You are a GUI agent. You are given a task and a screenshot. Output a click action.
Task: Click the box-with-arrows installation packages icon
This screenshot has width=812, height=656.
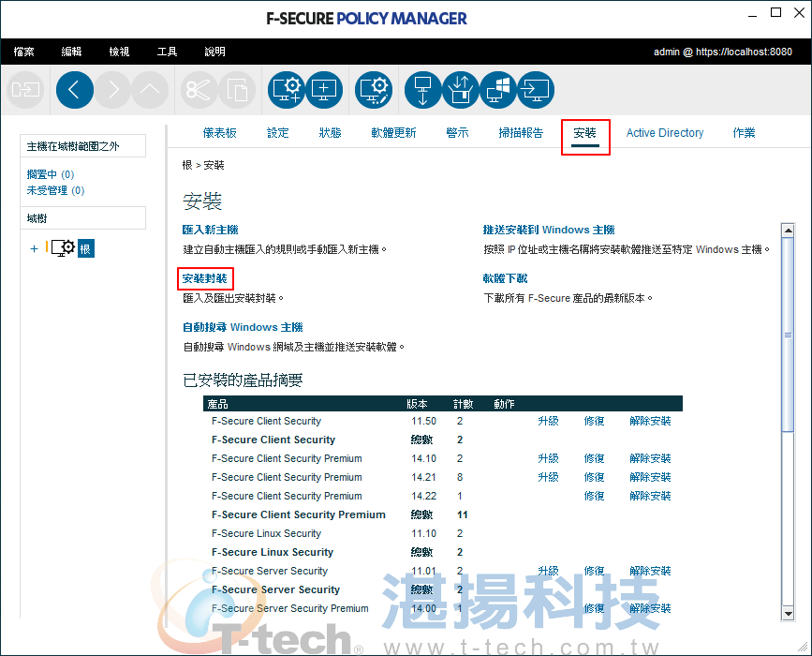tap(461, 90)
